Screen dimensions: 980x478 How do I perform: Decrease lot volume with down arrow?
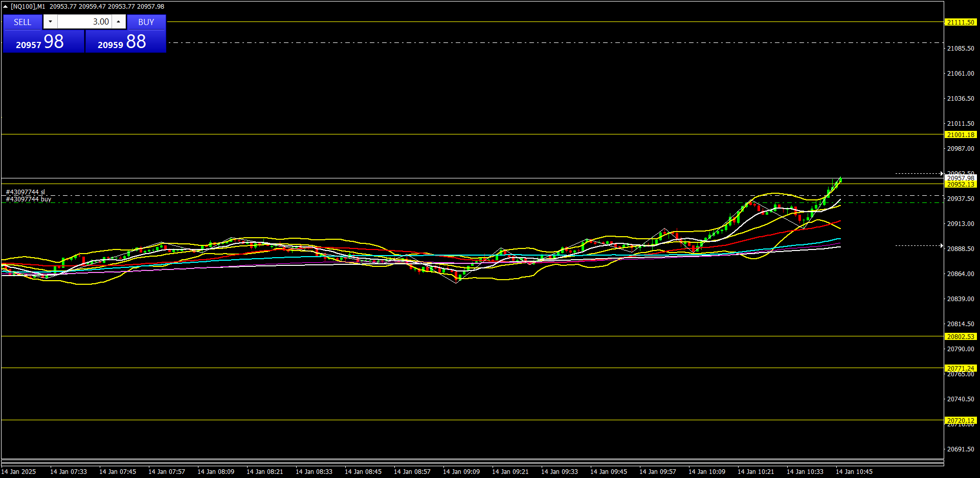coord(50,21)
